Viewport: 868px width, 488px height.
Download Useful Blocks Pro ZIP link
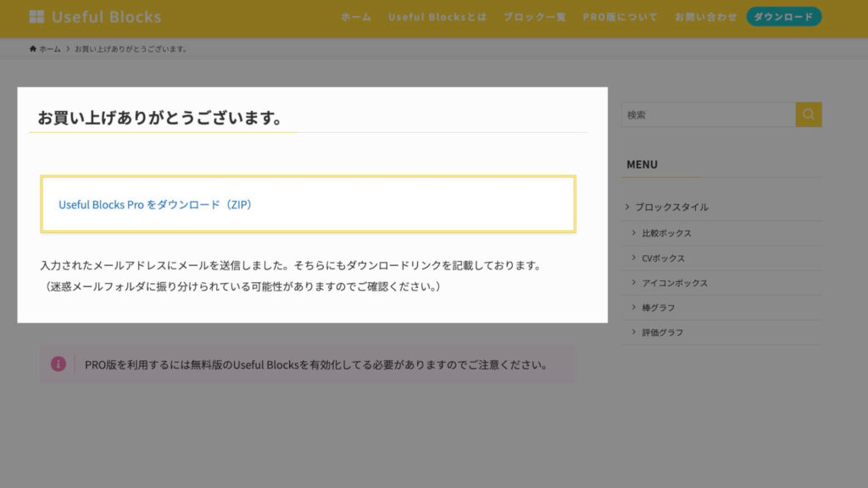[155, 205]
